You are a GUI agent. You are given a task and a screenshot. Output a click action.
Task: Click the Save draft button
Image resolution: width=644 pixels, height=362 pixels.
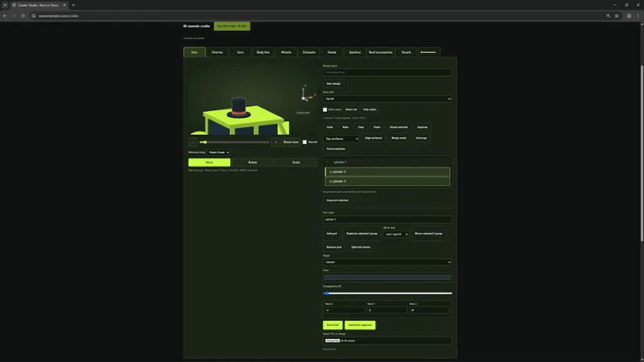tap(333, 325)
